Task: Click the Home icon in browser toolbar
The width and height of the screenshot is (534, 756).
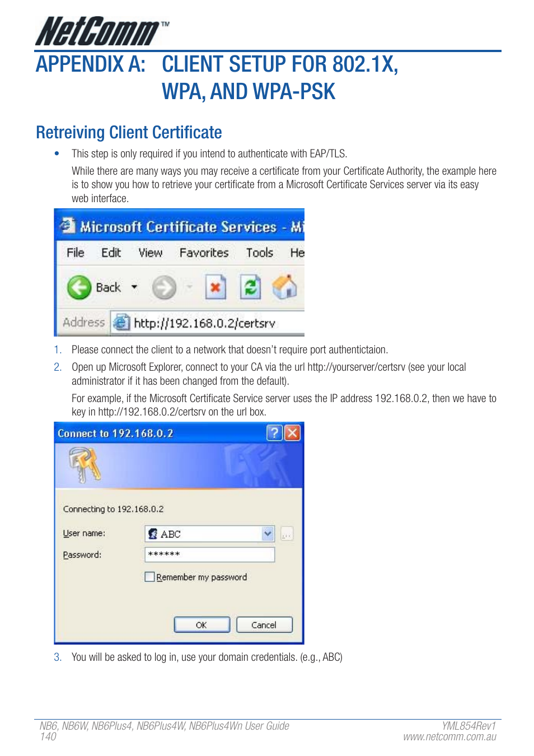Action: (x=284, y=287)
